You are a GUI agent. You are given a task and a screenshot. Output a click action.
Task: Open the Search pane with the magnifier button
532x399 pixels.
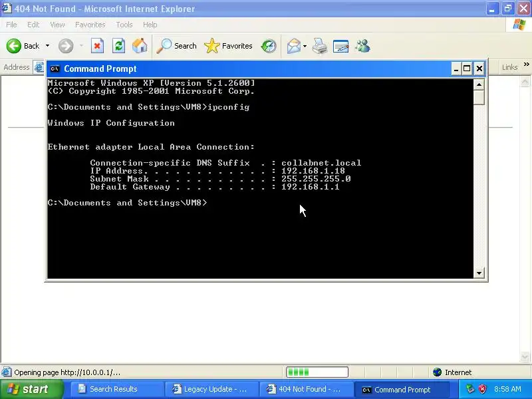(176, 46)
